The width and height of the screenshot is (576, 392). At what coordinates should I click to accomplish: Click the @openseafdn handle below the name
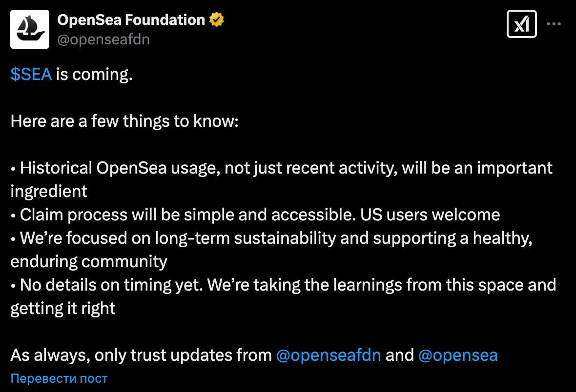coord(103,39)
